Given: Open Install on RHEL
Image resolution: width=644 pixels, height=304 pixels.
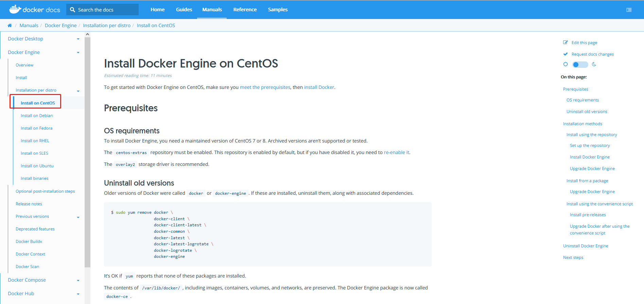Looking at the screenshot, I should point(35,141).
